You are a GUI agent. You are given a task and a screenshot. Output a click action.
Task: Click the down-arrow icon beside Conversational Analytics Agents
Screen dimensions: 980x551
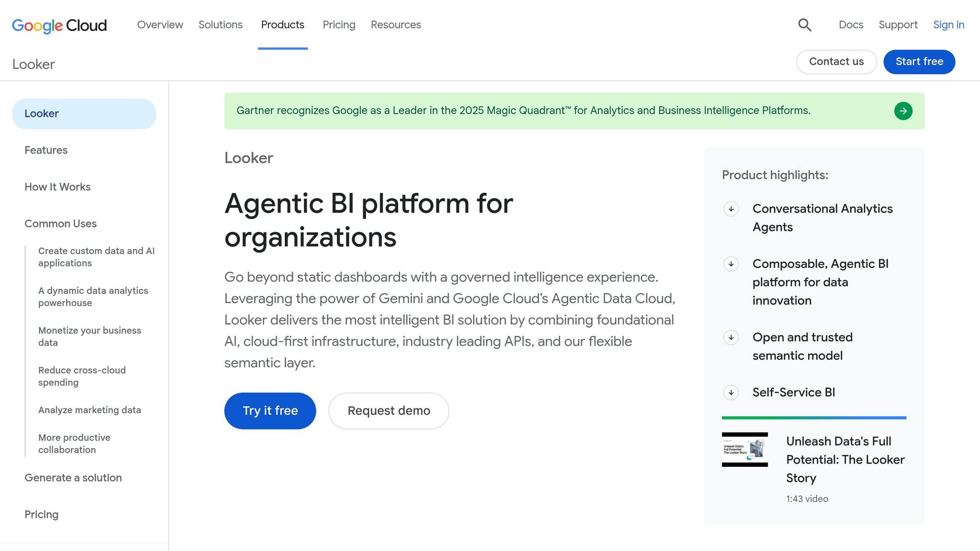tap(731, 209)
